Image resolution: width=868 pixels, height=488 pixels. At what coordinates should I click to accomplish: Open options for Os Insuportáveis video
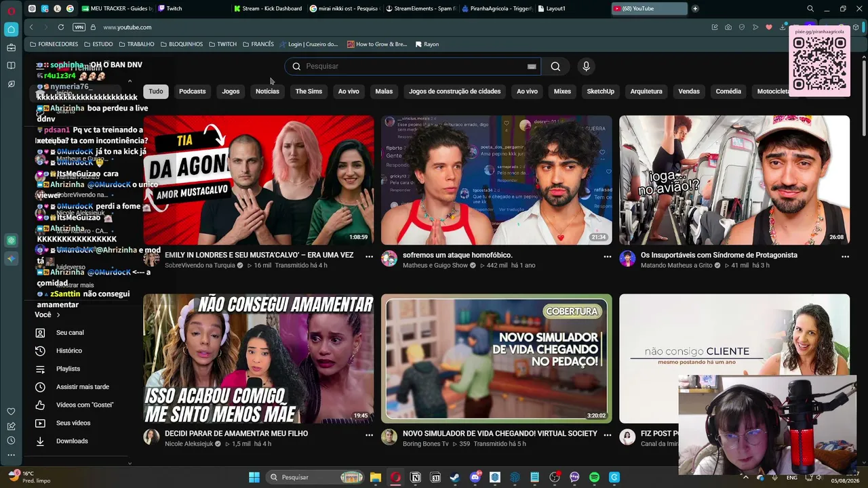pos(845,256)
